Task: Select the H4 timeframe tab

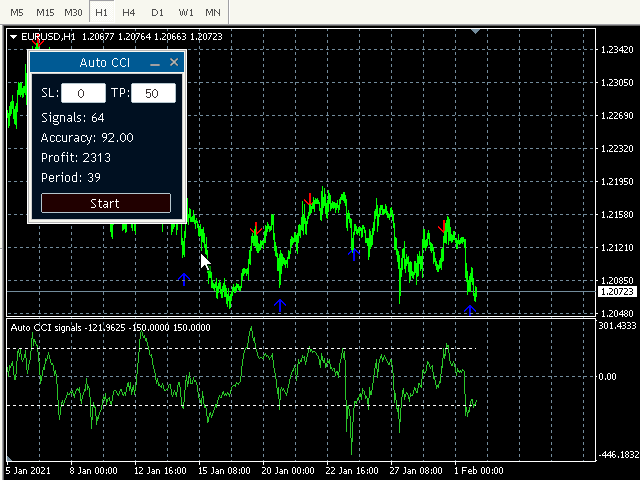Action: (129, 12)
